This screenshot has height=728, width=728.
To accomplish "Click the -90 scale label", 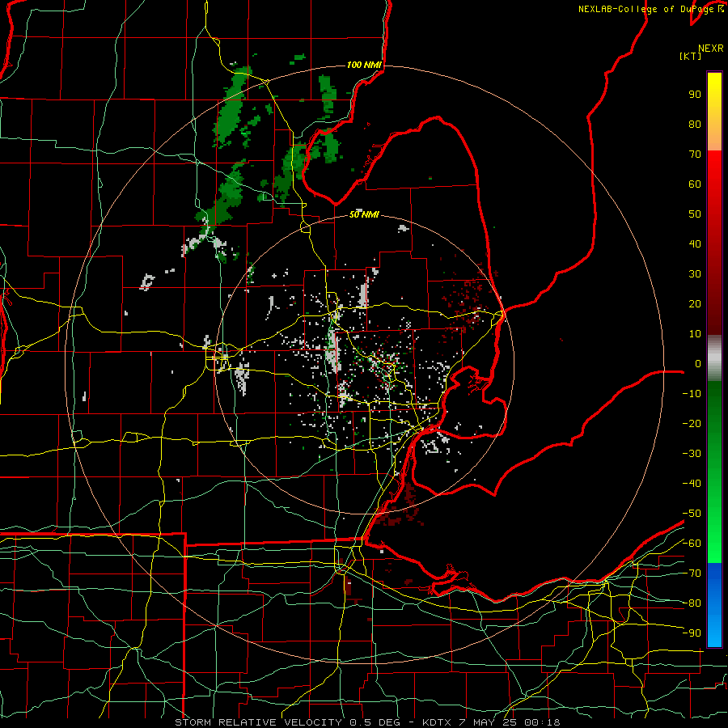I will (x=692, y=633).
